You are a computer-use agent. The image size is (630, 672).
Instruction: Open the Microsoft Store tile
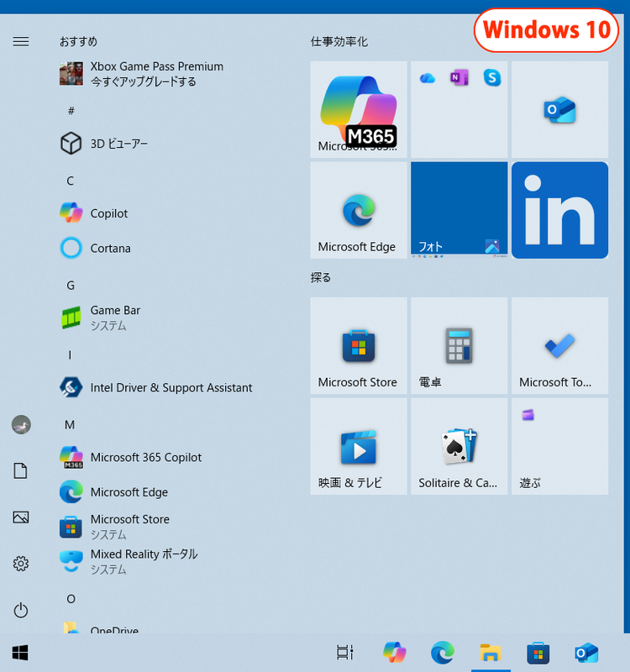(x=359, y=345)
